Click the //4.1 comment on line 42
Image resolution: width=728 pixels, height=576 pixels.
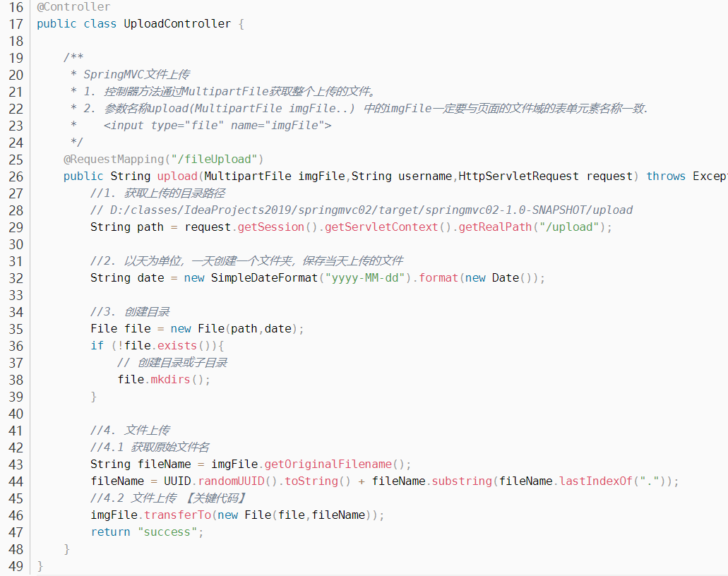[150, 448]
